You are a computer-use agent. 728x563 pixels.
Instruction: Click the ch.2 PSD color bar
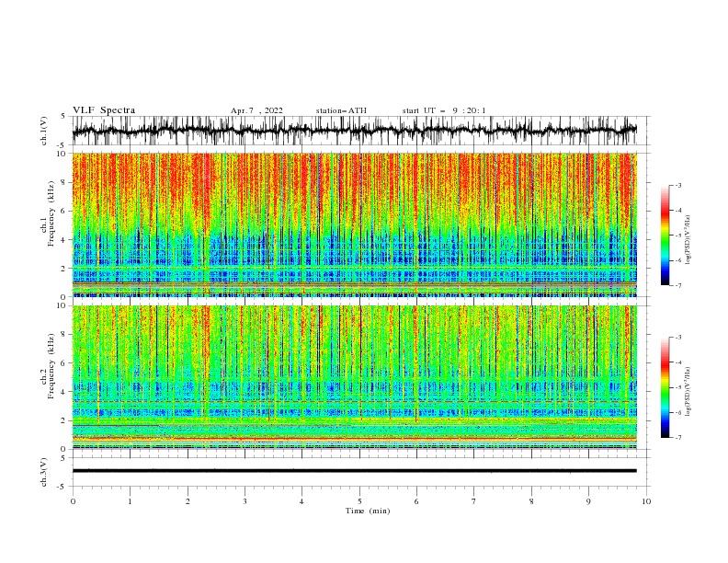click(x=665, y=387)
